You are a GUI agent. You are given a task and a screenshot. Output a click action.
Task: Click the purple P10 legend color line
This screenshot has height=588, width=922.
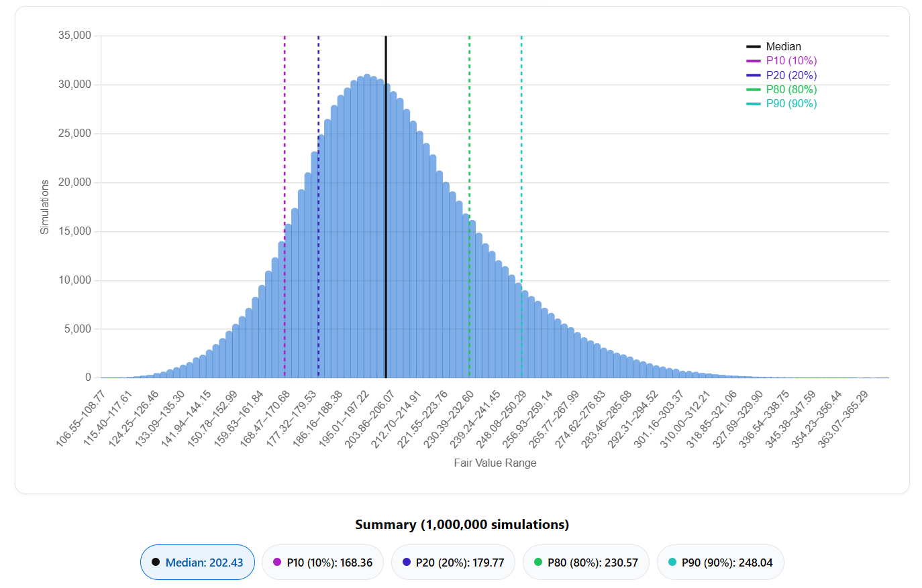(754, 61)
